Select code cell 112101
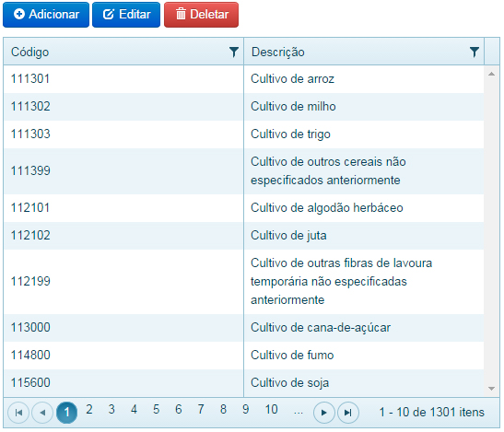The height and width of the screenshot is (432, 504). tap(123, 208)
